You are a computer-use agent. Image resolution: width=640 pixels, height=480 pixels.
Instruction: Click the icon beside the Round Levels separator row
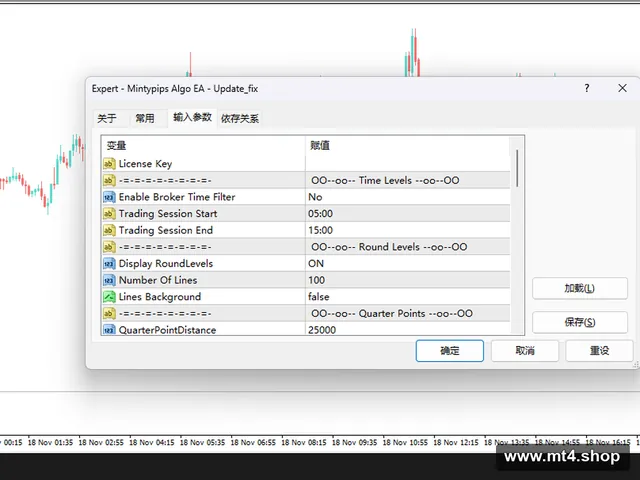[109, 247]
